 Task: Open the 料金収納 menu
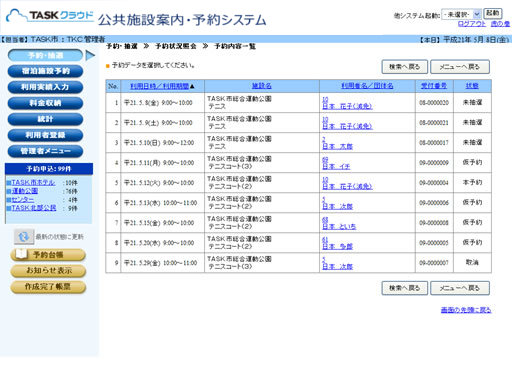click(45, 103)
